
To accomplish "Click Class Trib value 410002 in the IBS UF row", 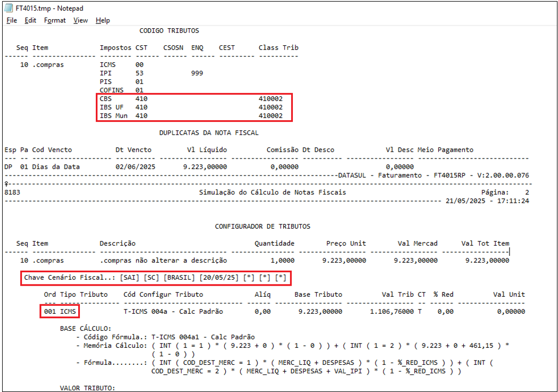I will click(270, 107).
